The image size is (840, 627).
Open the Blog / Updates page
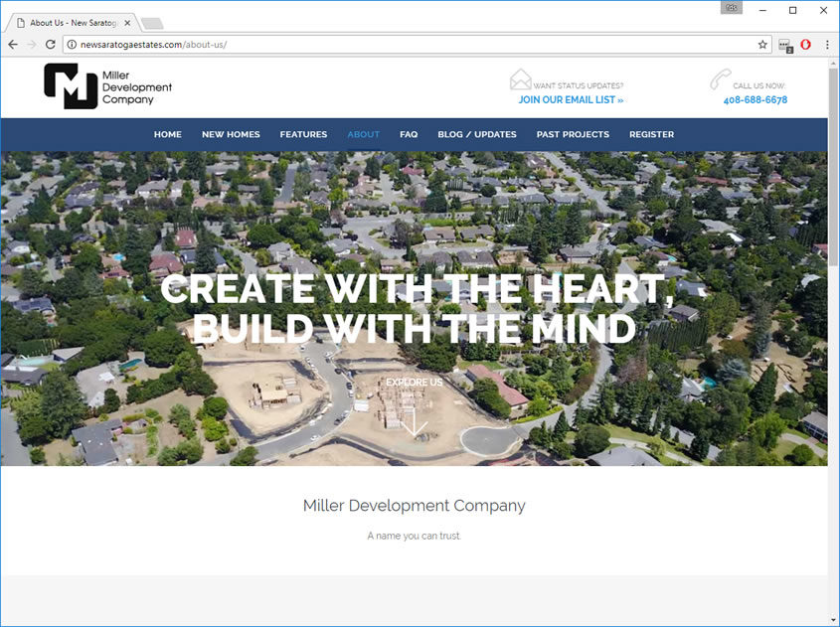477,134
